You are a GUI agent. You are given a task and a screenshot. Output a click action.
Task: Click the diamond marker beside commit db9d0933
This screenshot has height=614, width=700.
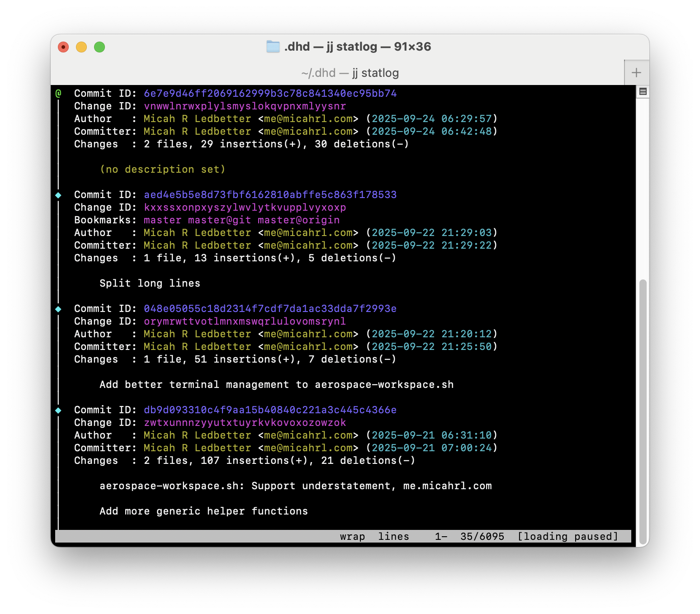pos(58,411)
